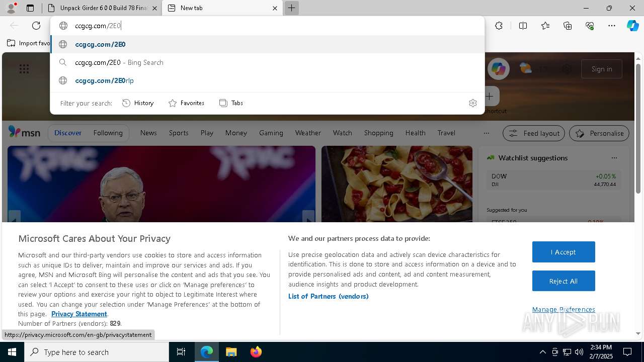Filter search by Tabs
Image resolution: width=644 pixels, height=362 pixels.
coord(231,103)
